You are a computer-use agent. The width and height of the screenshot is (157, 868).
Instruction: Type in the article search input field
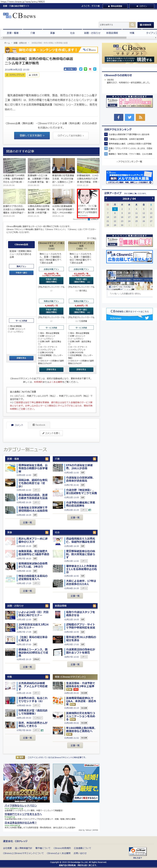114,25
